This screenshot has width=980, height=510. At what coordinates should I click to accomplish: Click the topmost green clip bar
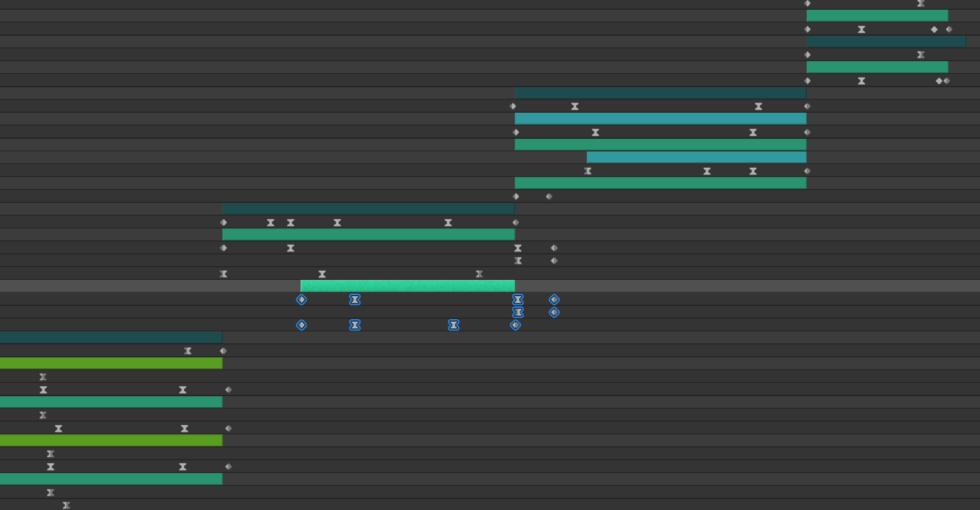[x=876, y=15]
